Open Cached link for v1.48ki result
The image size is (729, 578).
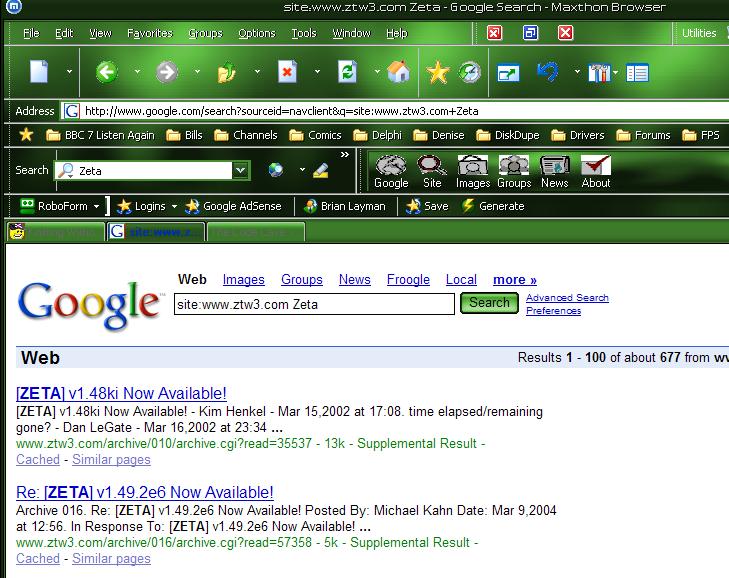38,459
